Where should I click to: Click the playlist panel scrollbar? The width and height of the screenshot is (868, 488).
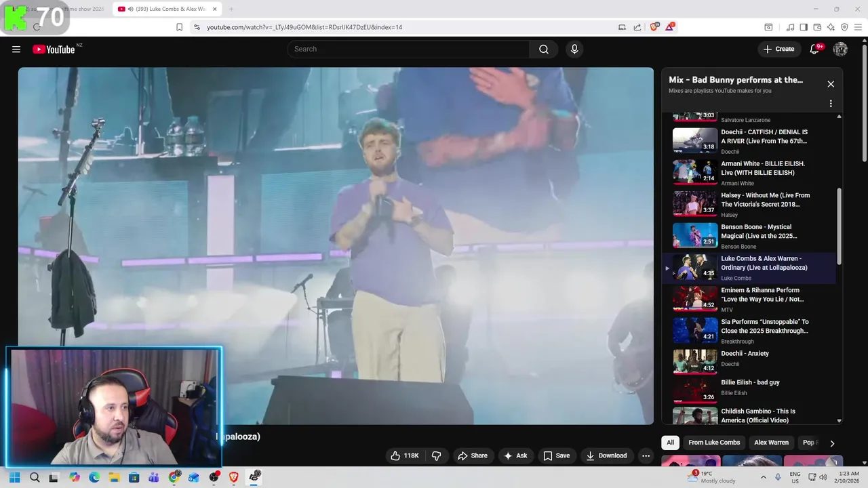(x=840, y=226)
